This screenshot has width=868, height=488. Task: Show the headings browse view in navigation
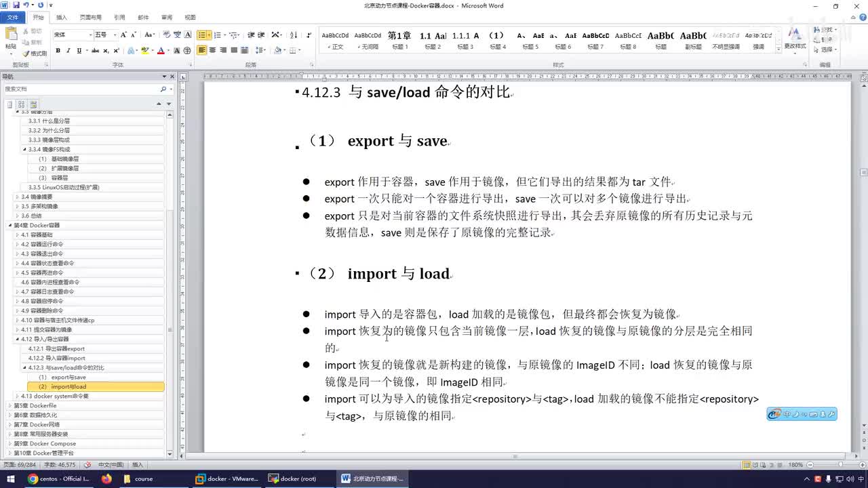tap(10, 104)
